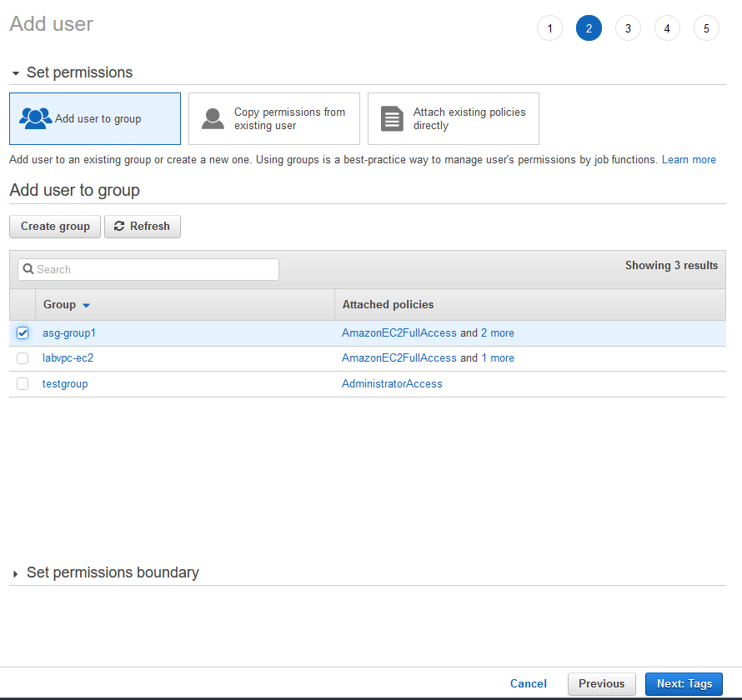742x700 pixels.
Task: Select the Add user to group option
Action: pos(95,119)
